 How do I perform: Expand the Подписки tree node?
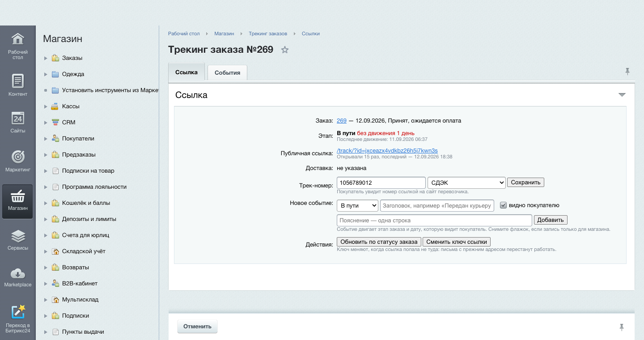tap(46, 316)
